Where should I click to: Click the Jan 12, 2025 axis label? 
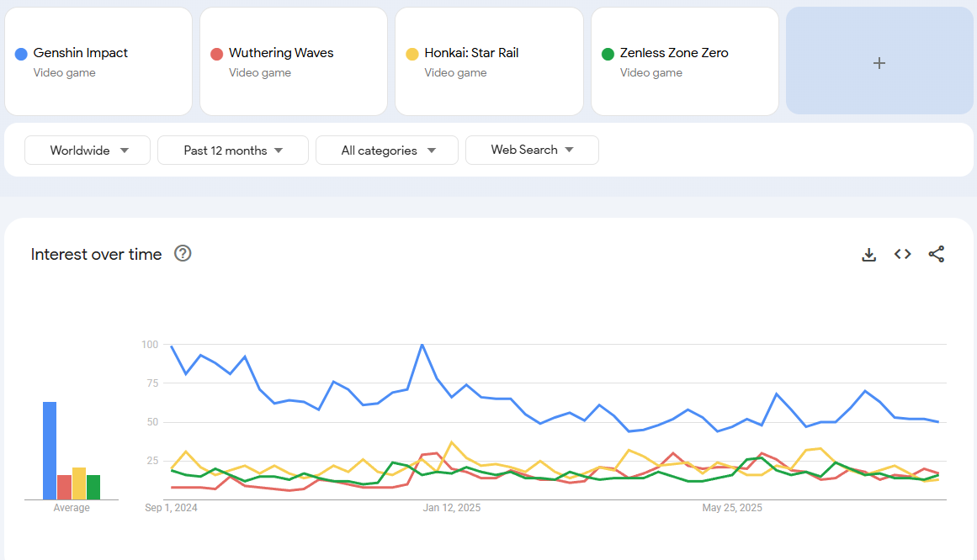tap(451, 508)
